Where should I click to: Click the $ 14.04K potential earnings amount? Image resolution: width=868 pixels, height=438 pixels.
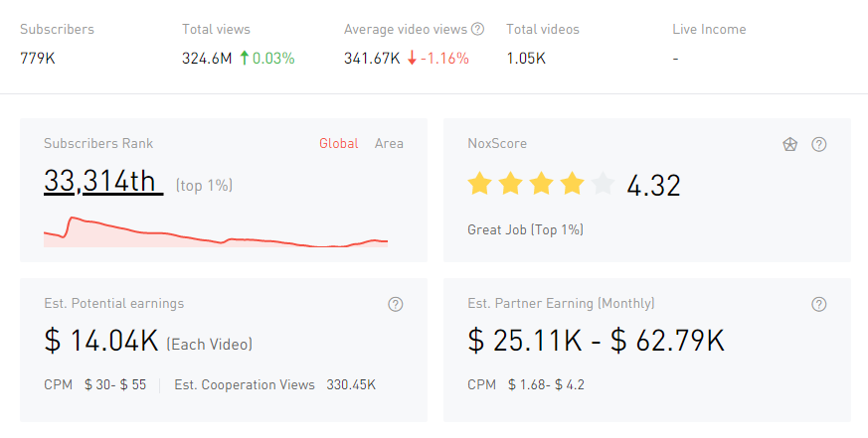point(101,341)
